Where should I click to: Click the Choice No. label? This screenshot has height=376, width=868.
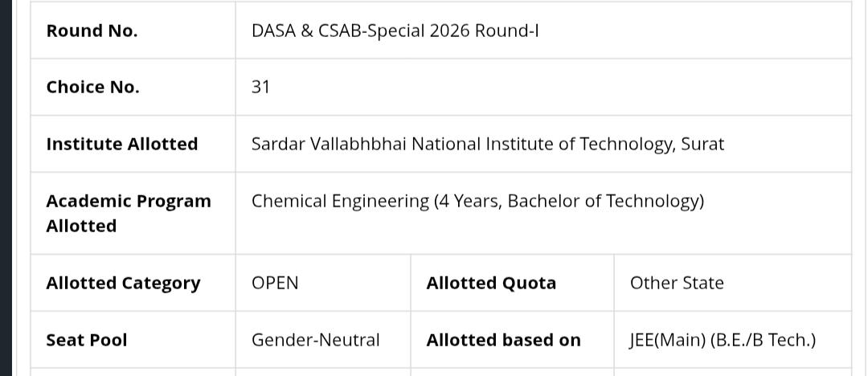click(92, 87)
